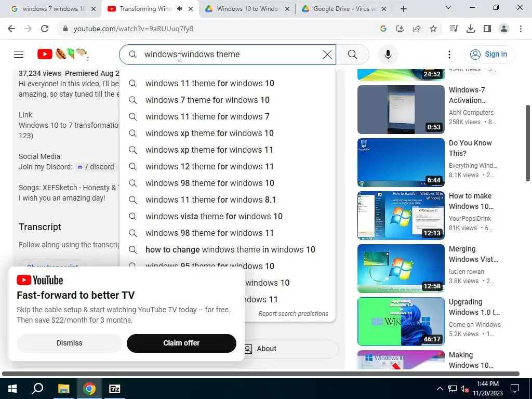Select suggestion how to change windows theme
This screenshot has height=399, width=532.
pos(228,250)
